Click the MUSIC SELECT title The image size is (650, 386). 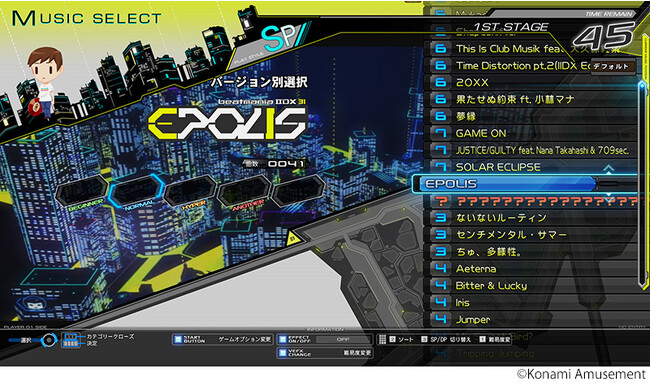tap(86, 19)
